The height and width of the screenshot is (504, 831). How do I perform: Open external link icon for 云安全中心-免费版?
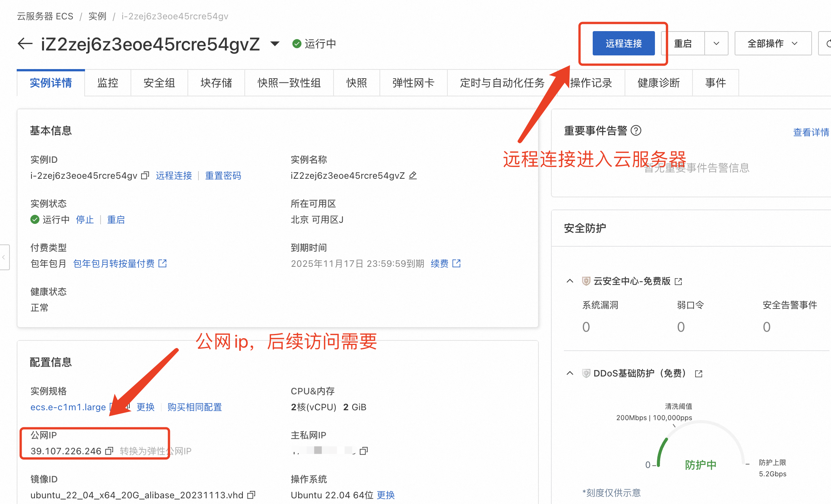pyautogui.click(x=678, y=281)
